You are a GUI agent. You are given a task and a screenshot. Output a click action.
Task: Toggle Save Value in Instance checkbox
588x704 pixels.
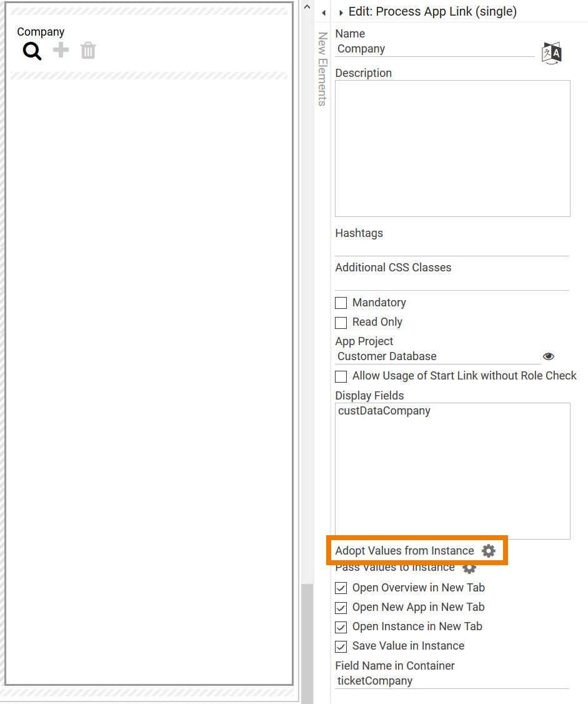coord(341,646)
